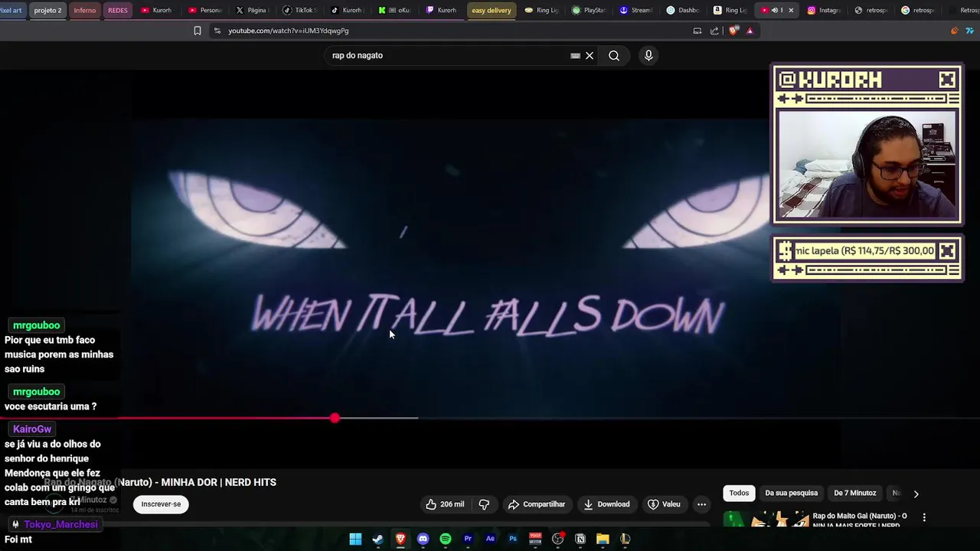
Task: Clear the search text with the X
Action: point(590,55)
